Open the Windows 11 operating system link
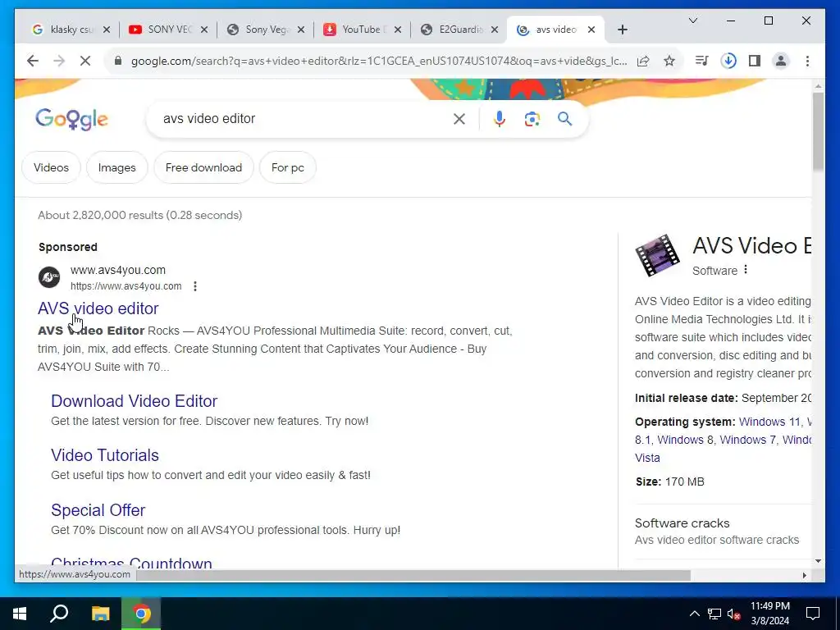The height and width of the screenshot is (630, 840). tap(769, 422)
